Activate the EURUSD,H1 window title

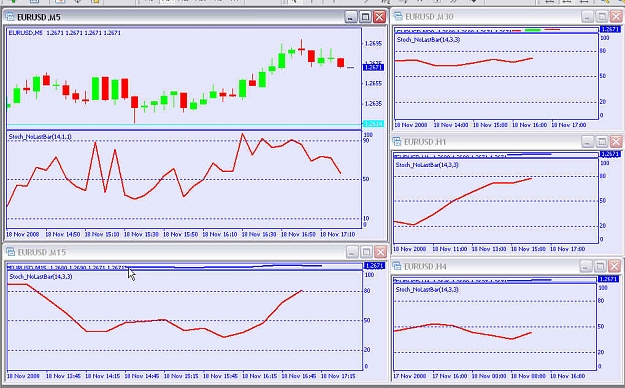coord(425,142)
